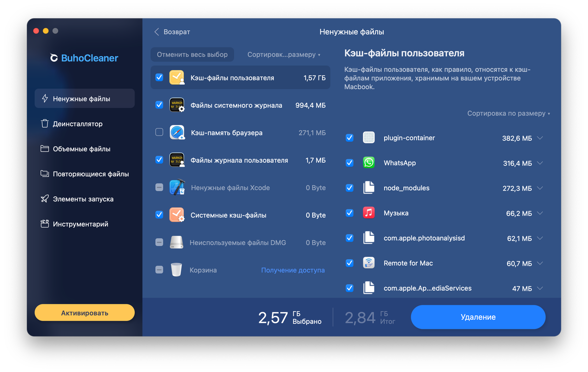
Task: Expand the node_modules row chevron
Action: click(x=540, y=188)
